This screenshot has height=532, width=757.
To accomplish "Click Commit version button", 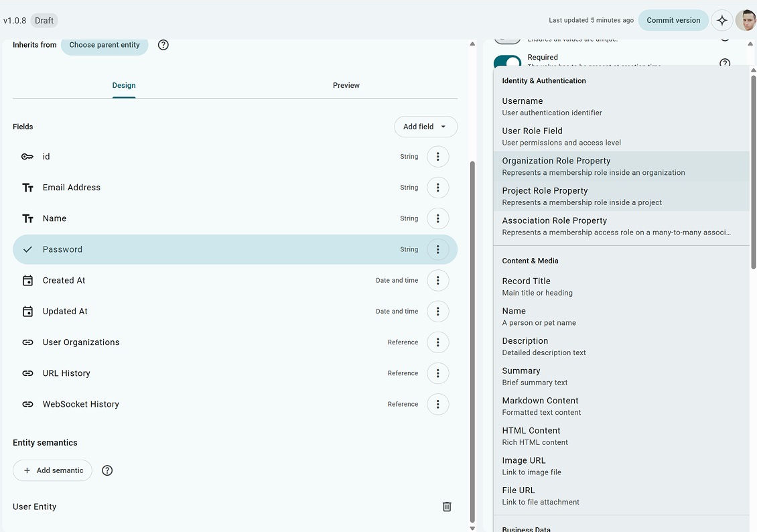I will pos(673,20).
